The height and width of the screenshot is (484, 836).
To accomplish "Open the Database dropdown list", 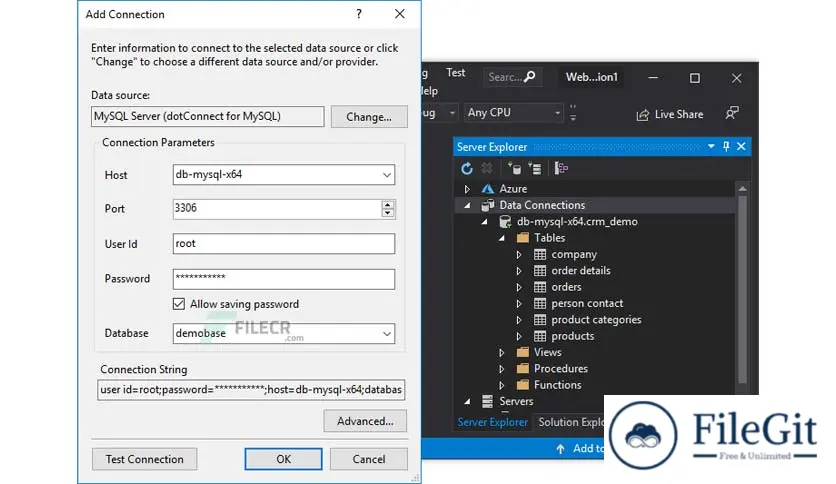I will pos(387,334).
